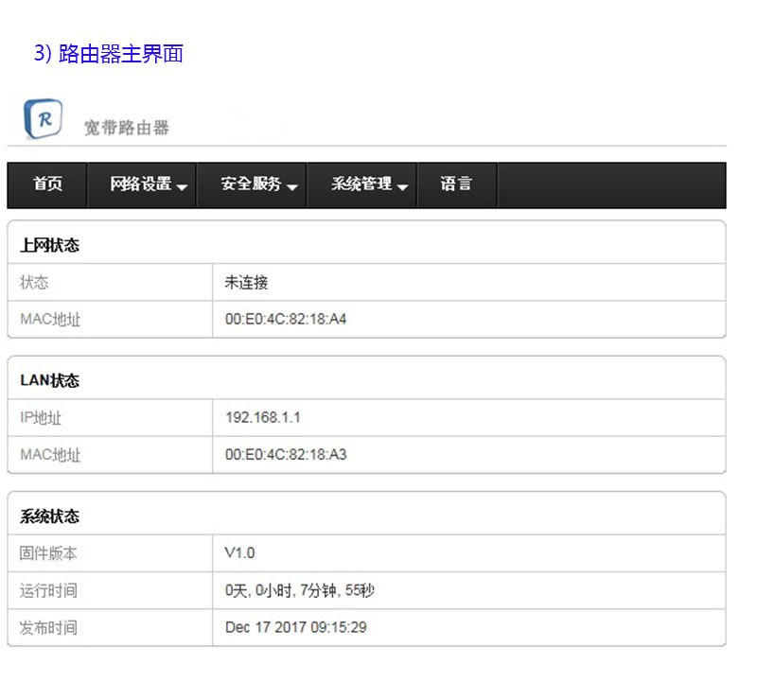Click the 固件版本 row label
This screenshot has height=700, width=757.
click(x=48, y=553)
